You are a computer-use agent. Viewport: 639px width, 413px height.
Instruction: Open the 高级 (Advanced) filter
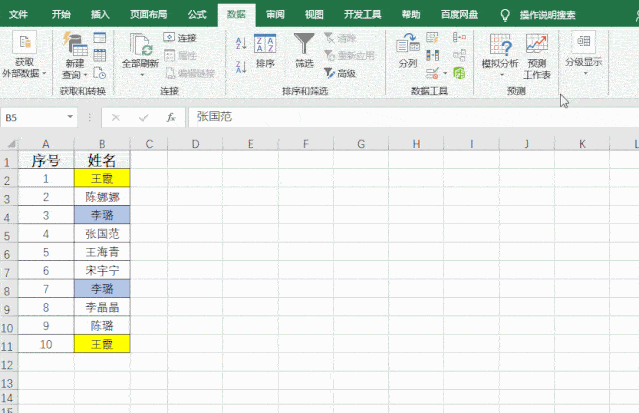click(340, 73)
